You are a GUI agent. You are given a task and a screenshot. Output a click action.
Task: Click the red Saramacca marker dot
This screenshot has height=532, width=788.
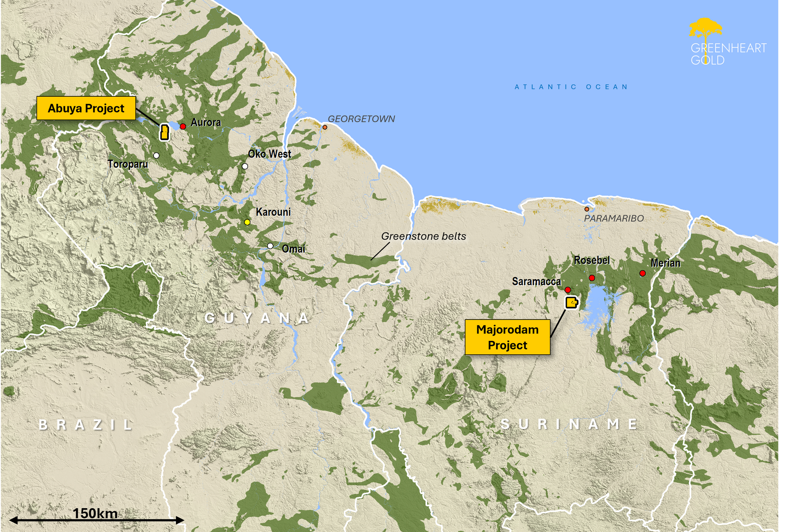568,290
